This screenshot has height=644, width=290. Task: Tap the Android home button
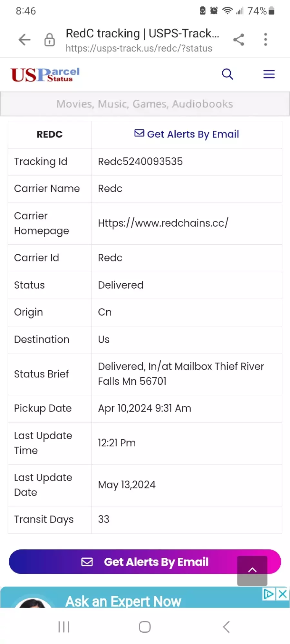pos(145,627)
